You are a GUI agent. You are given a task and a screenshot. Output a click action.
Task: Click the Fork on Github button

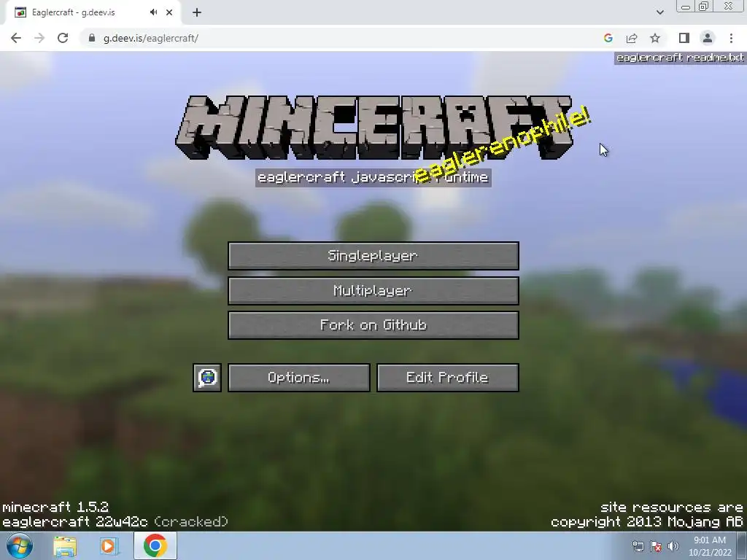(x=373, y=325)
